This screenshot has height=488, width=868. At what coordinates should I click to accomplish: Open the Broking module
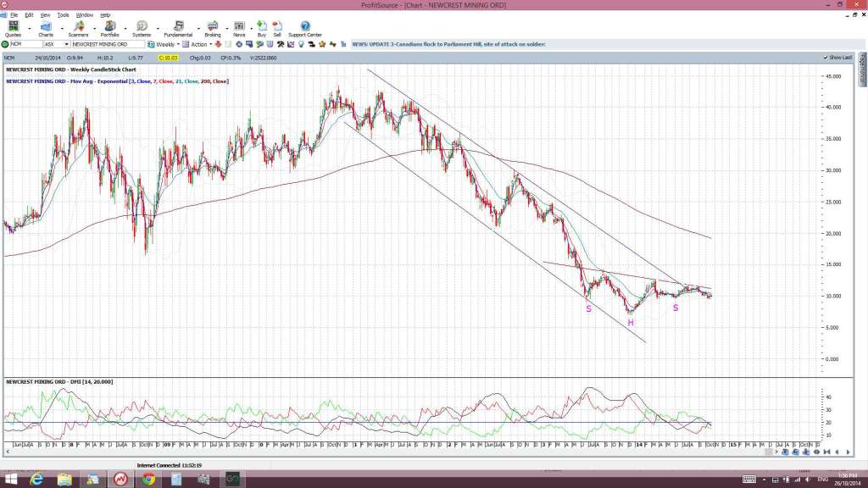(x=213, y=29)
